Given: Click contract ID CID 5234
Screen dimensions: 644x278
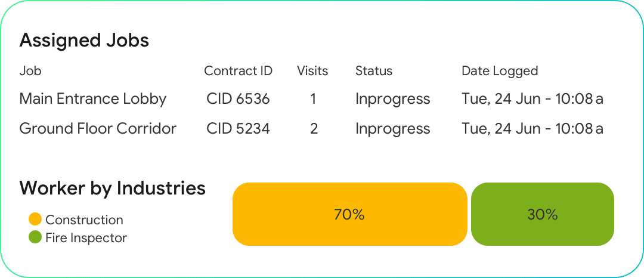Looking at the screenshot, I should 238,129.
